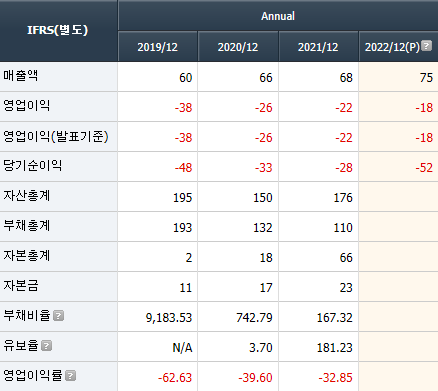Click 자본금 value 11

click(x=186, y=288)
